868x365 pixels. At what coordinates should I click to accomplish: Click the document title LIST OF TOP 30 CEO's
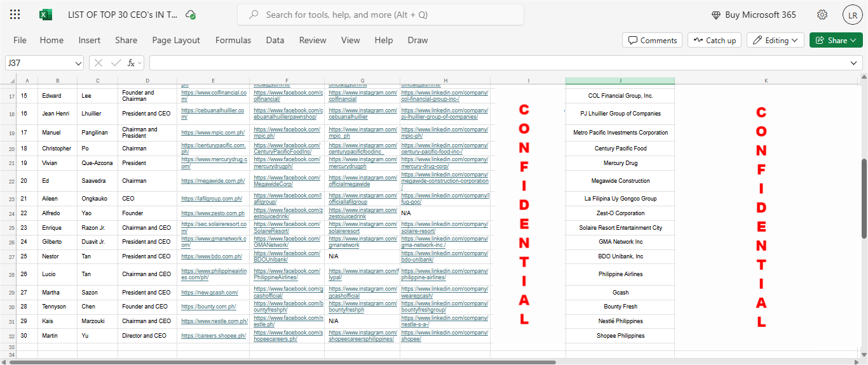123,15
